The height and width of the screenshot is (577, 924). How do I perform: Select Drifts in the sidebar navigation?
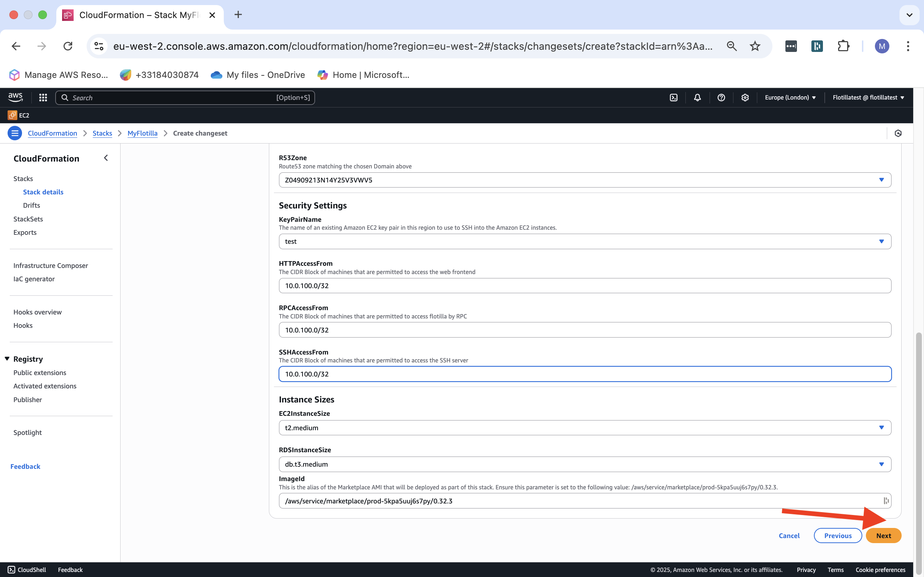point(31,205)
